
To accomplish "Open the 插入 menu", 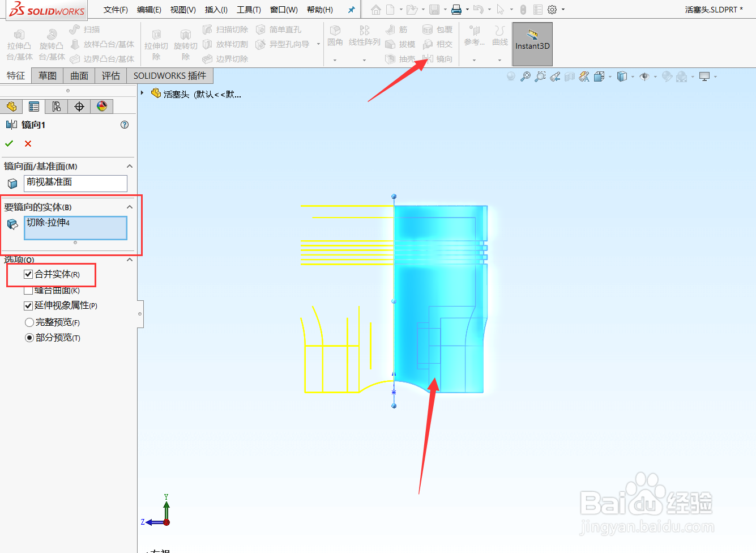I will [215, 9].
